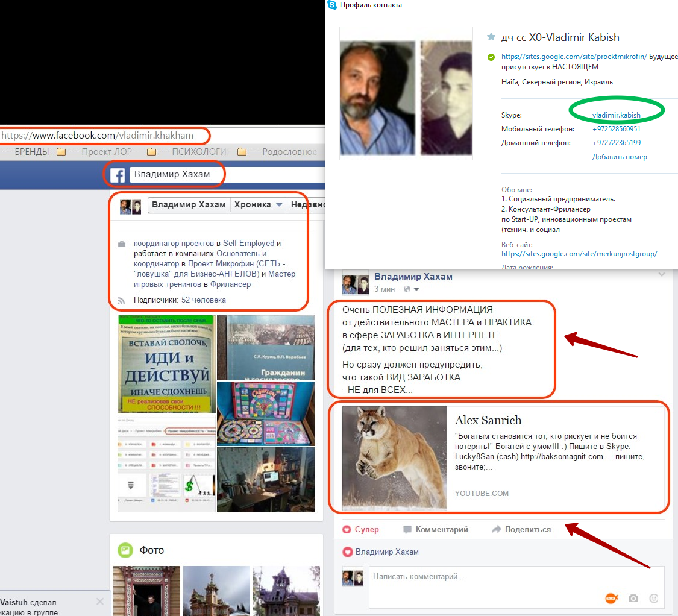
Task: Open the Гражданин book cover photo
Action: pos(266,348)
